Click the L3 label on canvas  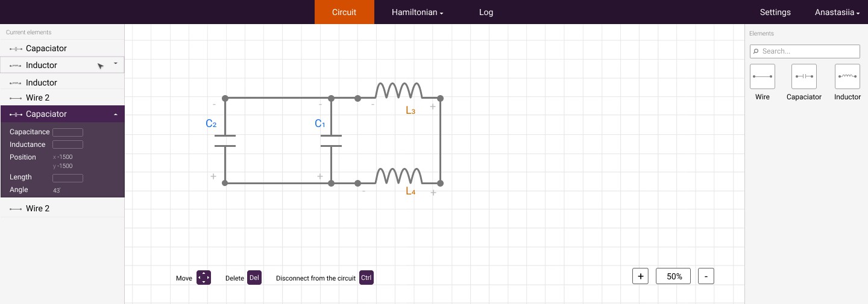[x=410, y=111]
